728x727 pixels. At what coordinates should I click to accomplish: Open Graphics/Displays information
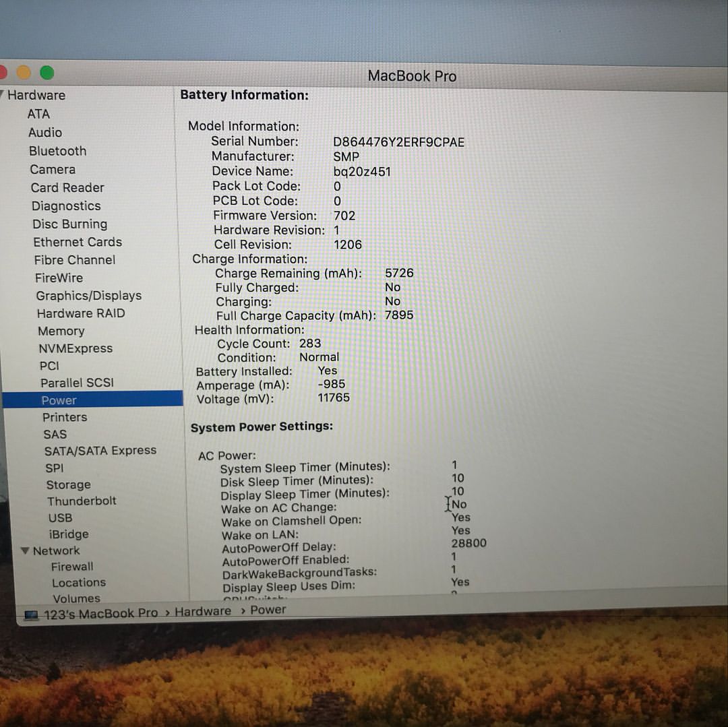pyautogui.click(x=89, y=296)
